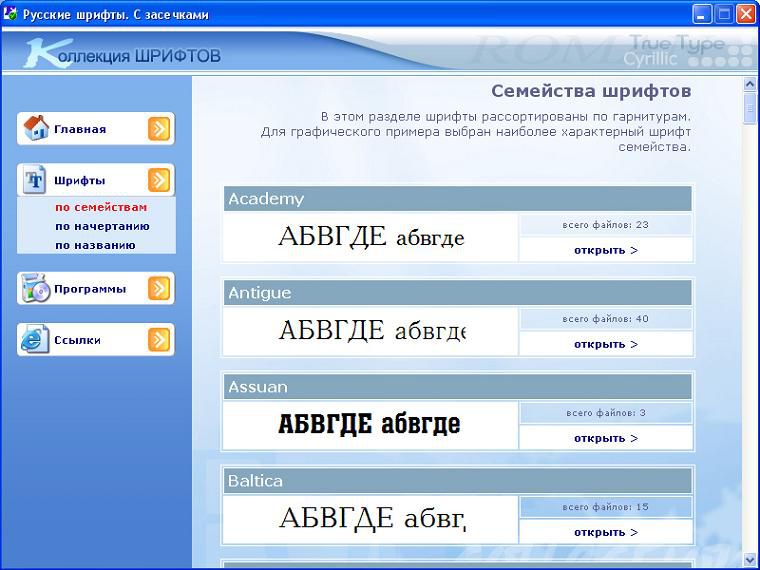Open the Assuan font family
The image size is (760, 570).
(x=605, y=438)
